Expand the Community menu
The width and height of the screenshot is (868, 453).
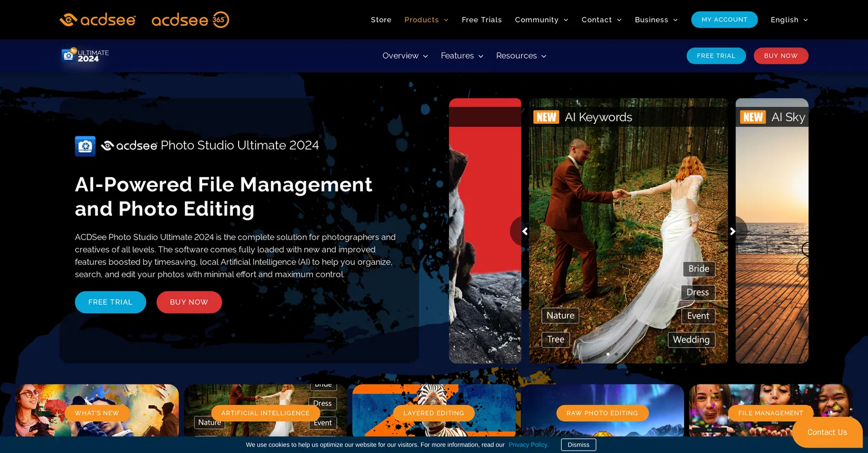(542, 19)
